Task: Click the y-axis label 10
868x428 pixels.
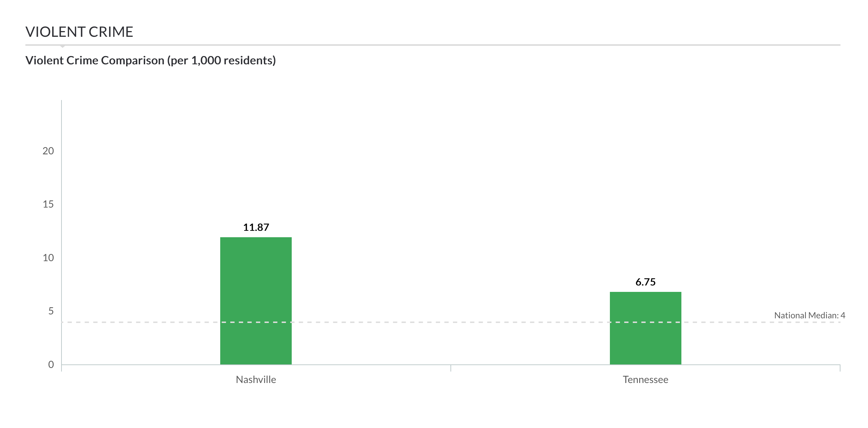Action: tap(48, 258)
